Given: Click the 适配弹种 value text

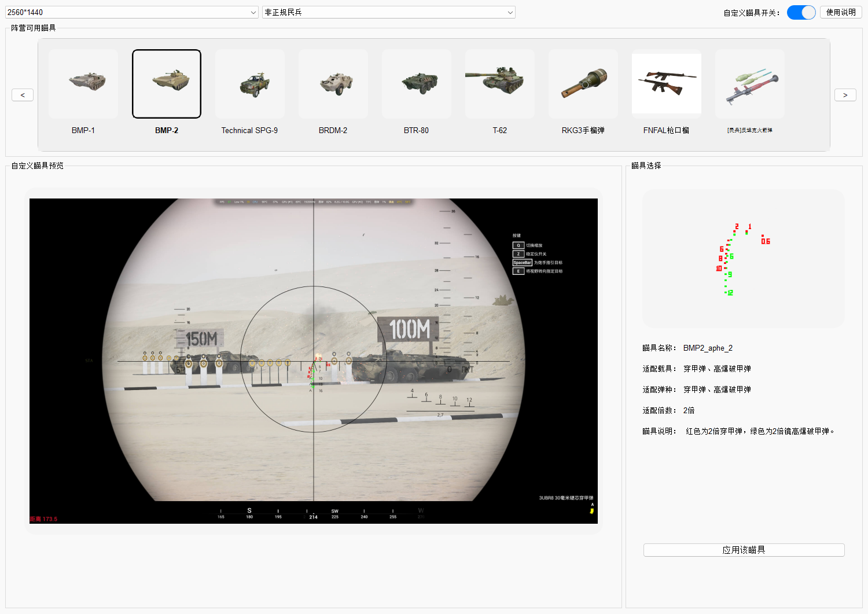Looking at the screenshot, I should pos(717,389).
